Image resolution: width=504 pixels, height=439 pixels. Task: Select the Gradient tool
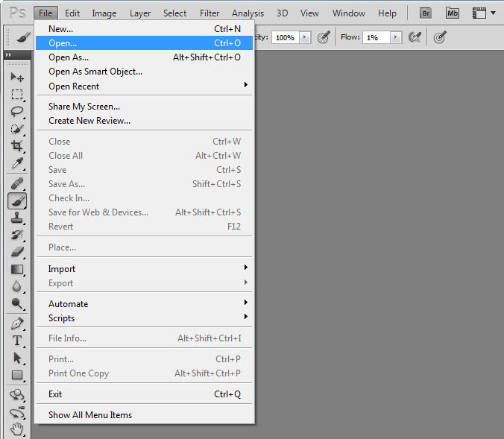(17, 269)
